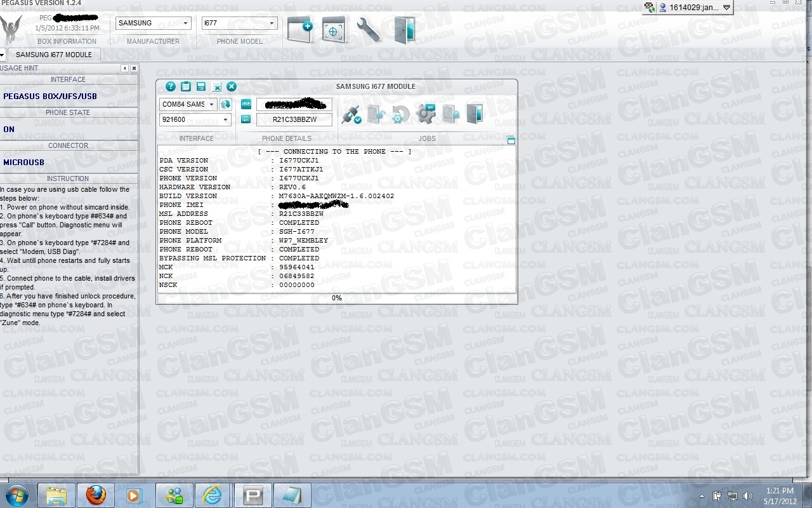Click BYPASSING MSL PROTECTION COMPLETED line
812x508 pixels.
[239, 258]
